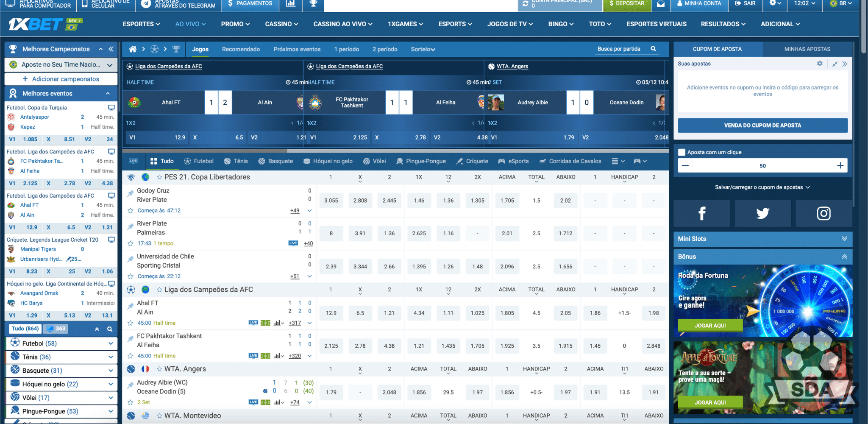This screenshot has height=424, width=868.
Task: Click the home icon in the breadcrumb
Action: point(132,49)
